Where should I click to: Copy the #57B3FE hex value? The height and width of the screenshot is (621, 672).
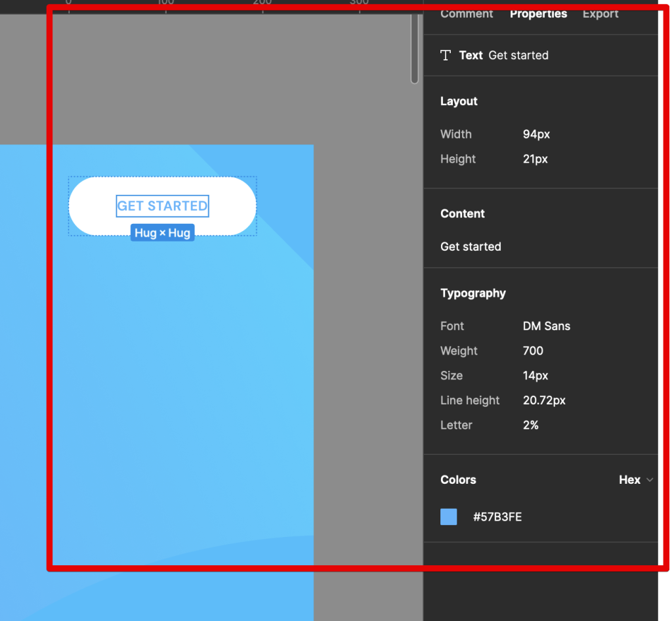click(x=497, y=517)
